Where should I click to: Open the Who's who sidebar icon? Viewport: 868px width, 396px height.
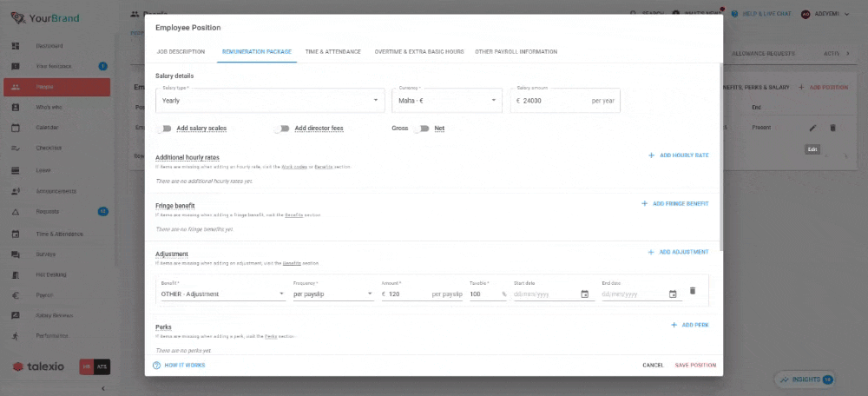16,107
